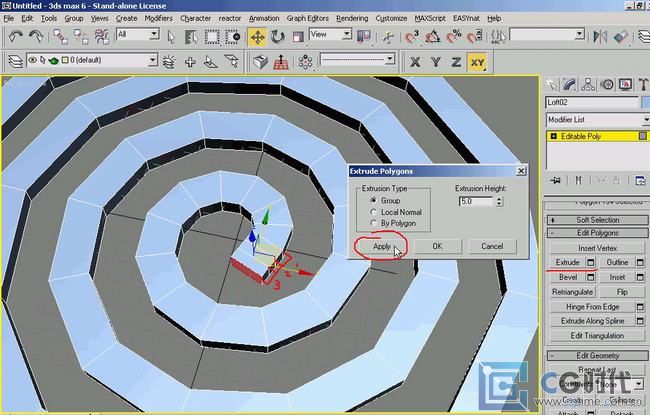The height and width of the screenshot is (415, 650).
Task: Toggle XY plane axis constraint
Action: click(477, 63)
